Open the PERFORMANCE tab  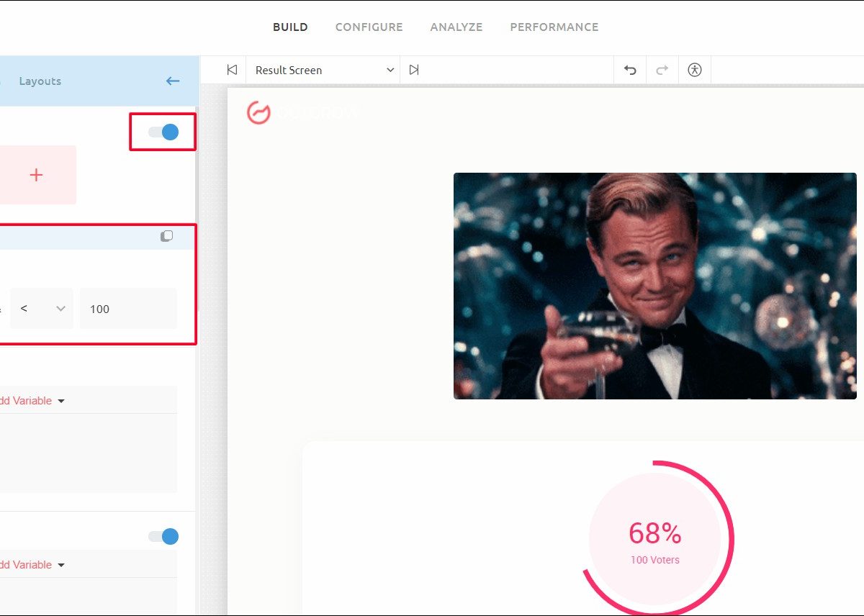(554, 27)
